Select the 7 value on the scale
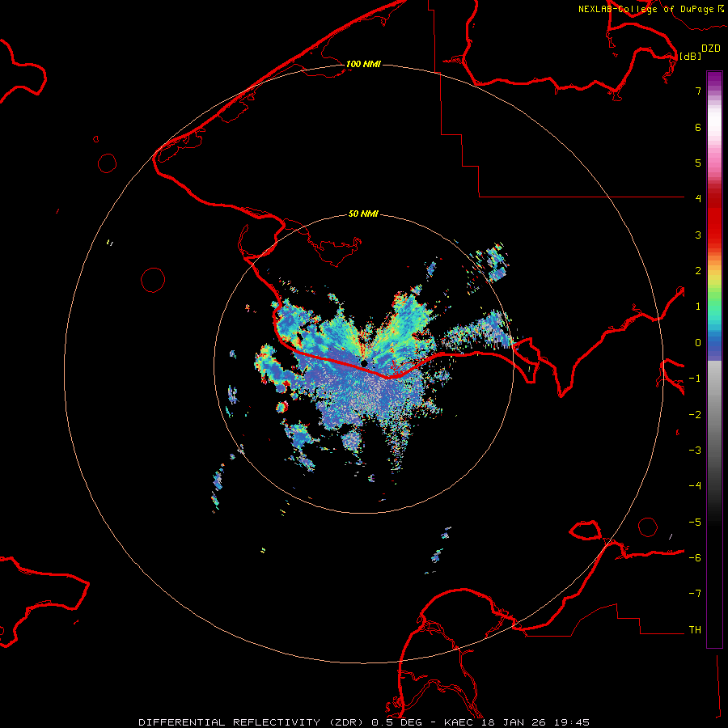 click(698, 91)
